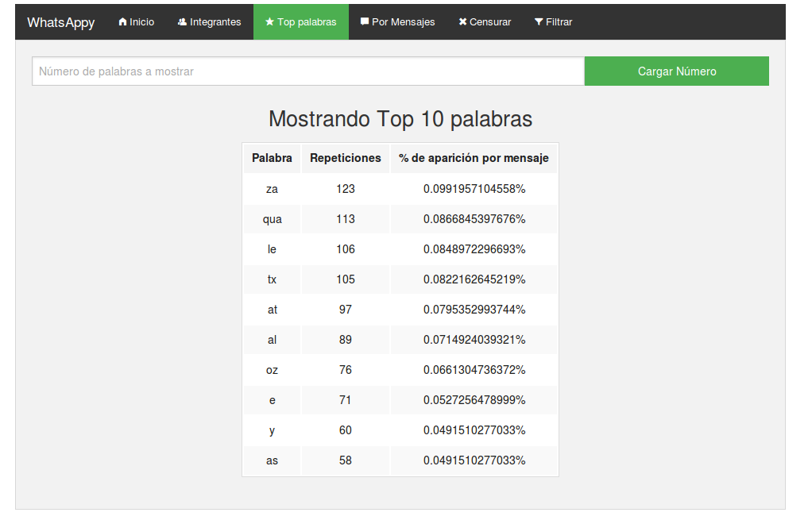This screenshot has height=520, width=812.
Task: Select the word 'oz' in the table
Action: [x=272, y=370]
